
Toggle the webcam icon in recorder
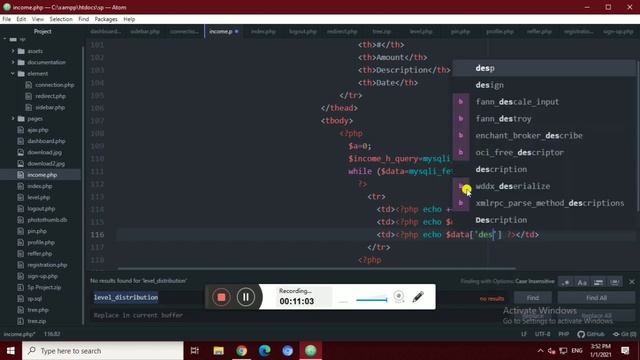(399, 297)
